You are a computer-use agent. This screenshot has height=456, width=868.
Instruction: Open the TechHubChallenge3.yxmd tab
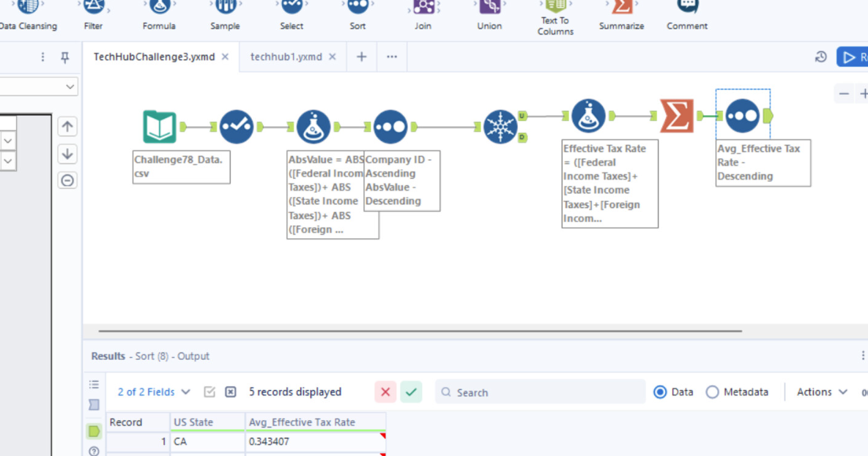(x=154, y=56)
